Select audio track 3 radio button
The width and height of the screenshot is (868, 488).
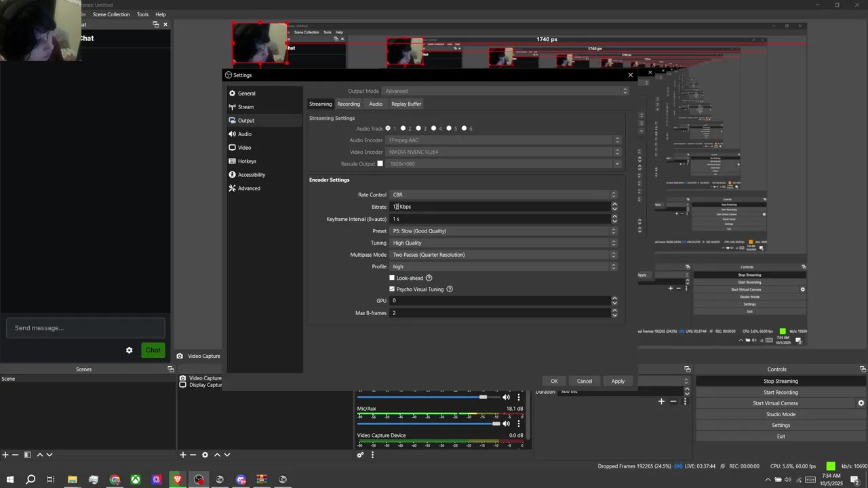point(418,128)
